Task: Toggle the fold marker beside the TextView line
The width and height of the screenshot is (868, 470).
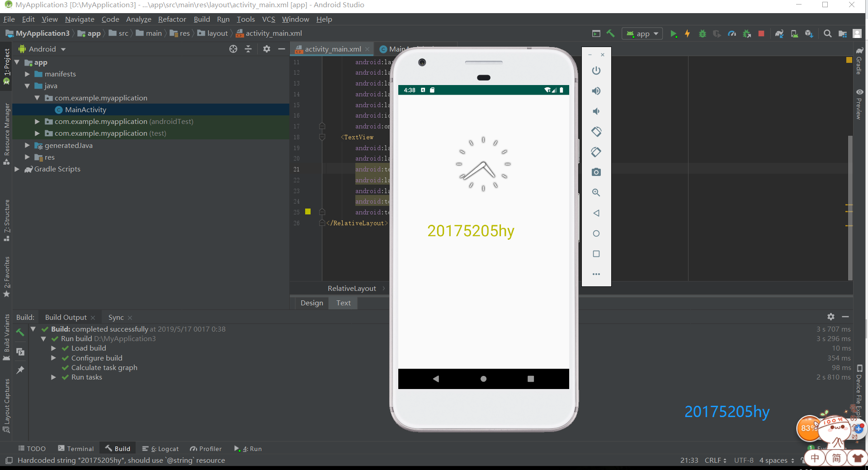Action: [x=322, y=137]
